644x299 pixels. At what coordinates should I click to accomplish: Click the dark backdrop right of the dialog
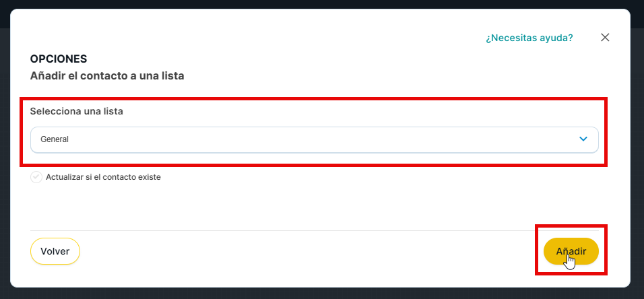coord(637,149)
